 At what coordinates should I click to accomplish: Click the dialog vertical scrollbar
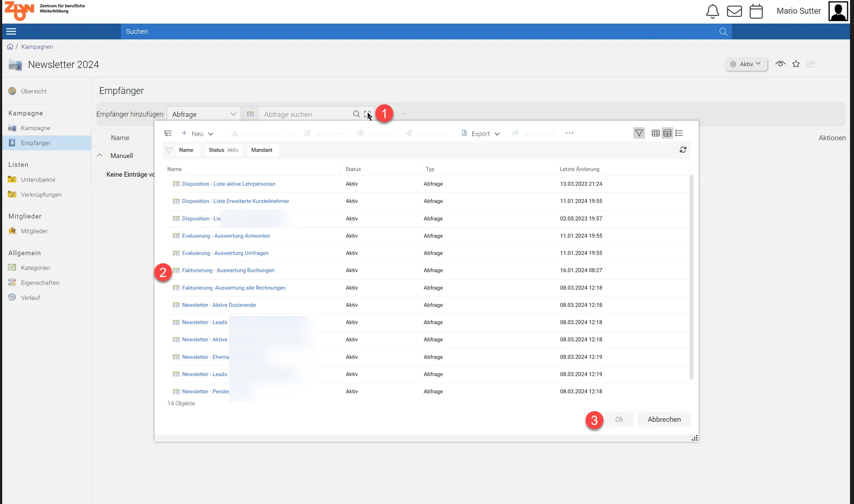[x=691, y=278]
